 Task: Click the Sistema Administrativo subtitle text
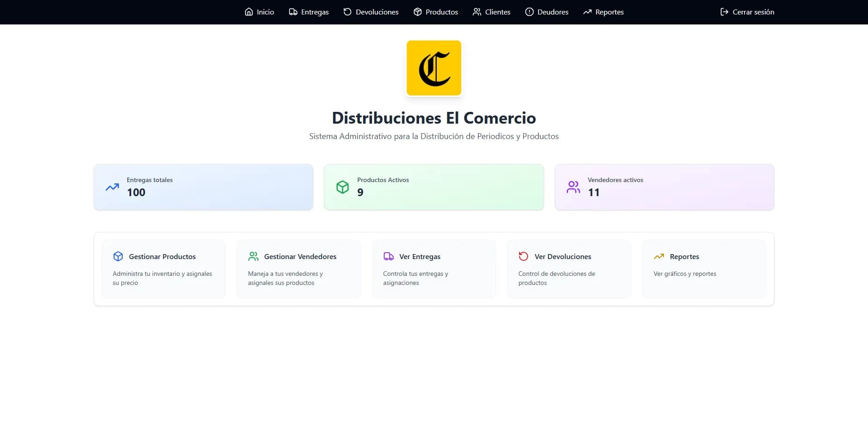point(434,136)
